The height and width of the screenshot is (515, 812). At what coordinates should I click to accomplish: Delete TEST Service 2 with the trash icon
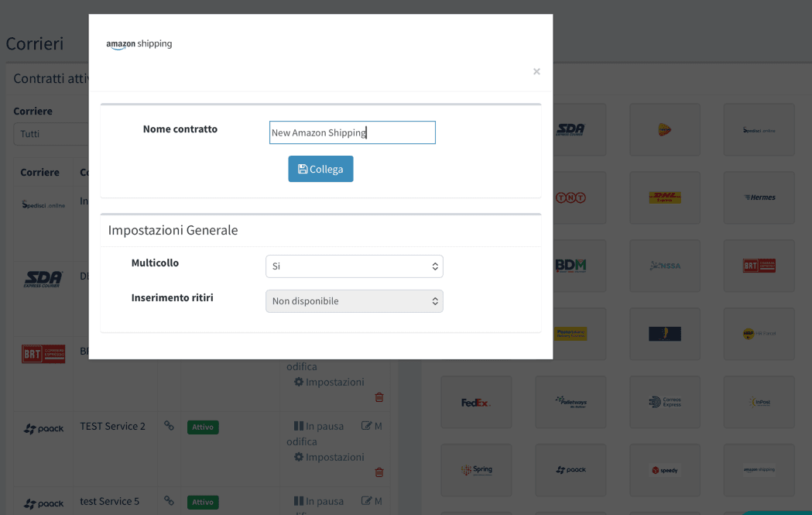click(379, 472)
